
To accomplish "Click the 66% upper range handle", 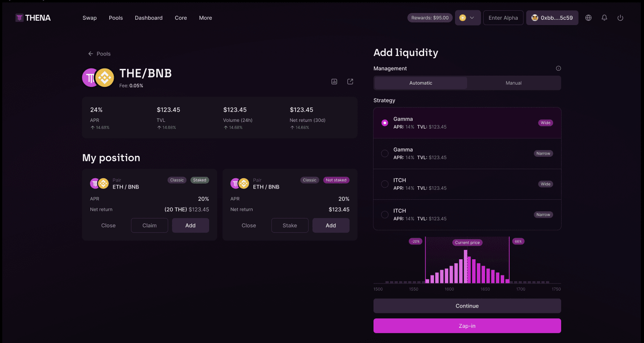I will (518, 241).
